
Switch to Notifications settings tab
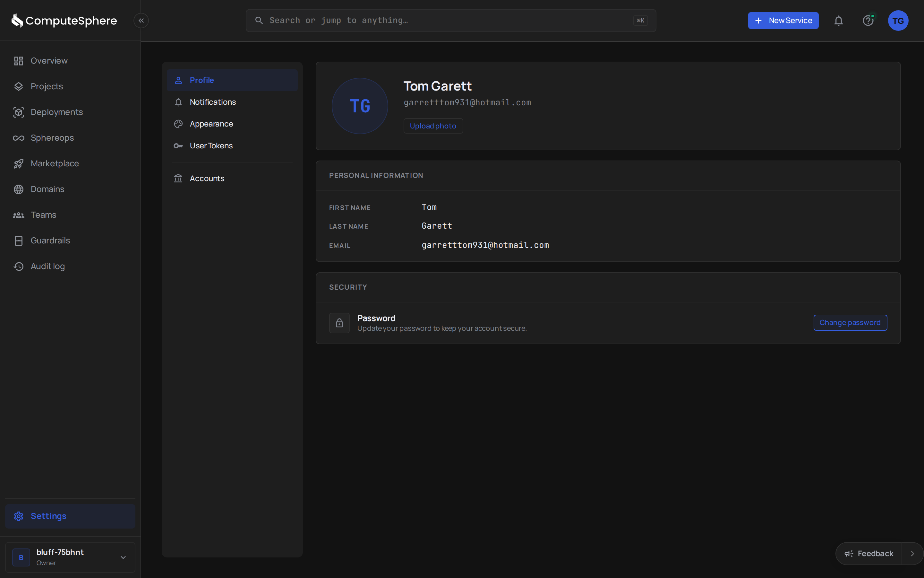point(232,102)
